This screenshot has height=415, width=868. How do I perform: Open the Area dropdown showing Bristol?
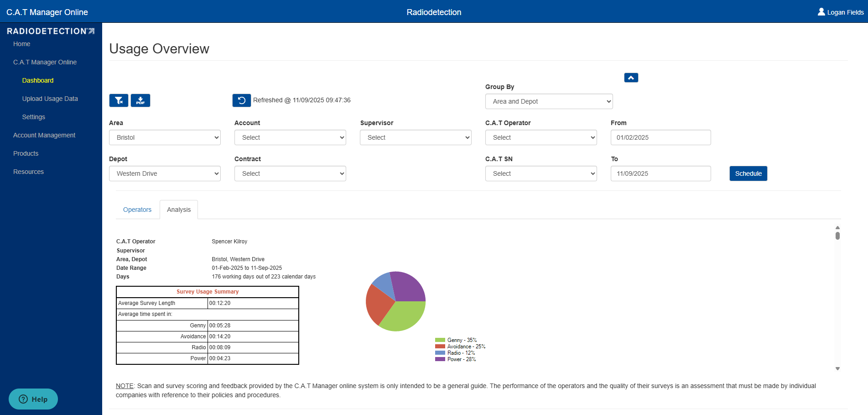165,137
